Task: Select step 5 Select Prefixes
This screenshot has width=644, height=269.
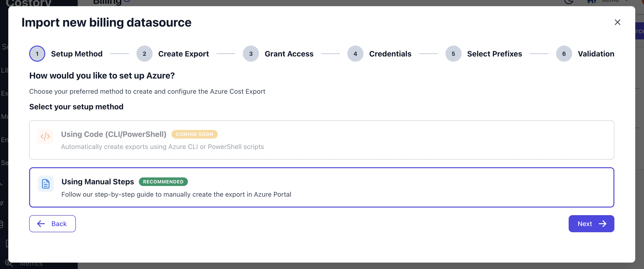Action: 453,54
